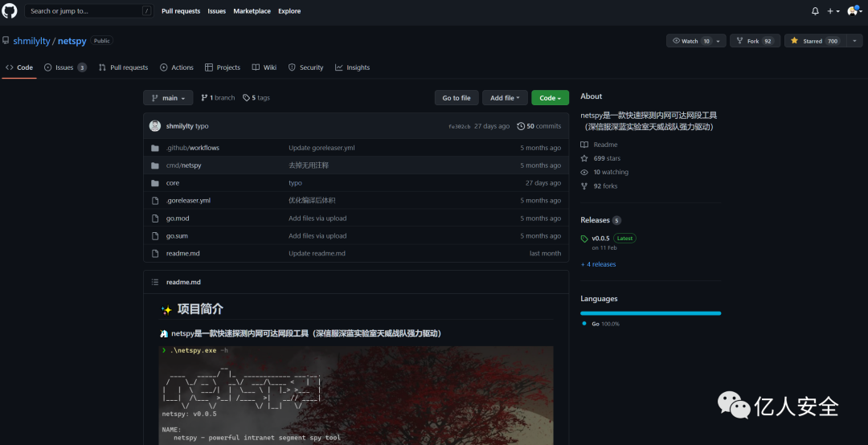The image size is (868, 445).
Task: Click the file icon beside go.mod
Action: click(155, 218)
